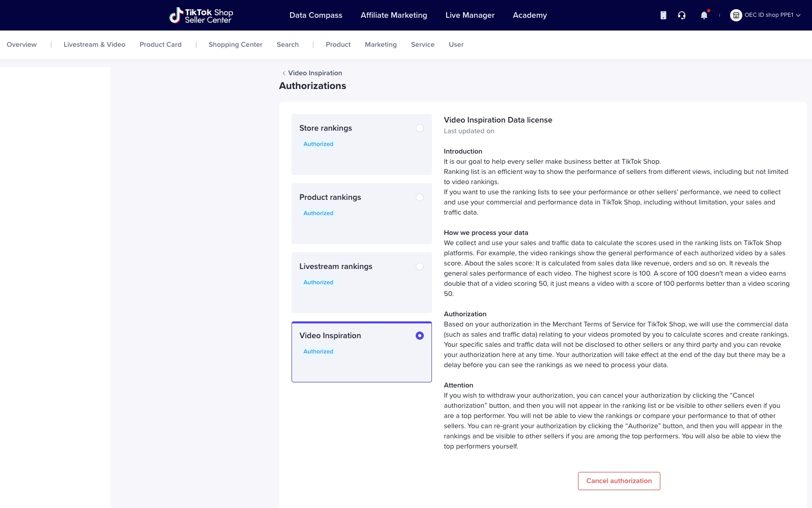The image size is (812, 508).
Task: Open the notifications bell
Action: point(704,15)
